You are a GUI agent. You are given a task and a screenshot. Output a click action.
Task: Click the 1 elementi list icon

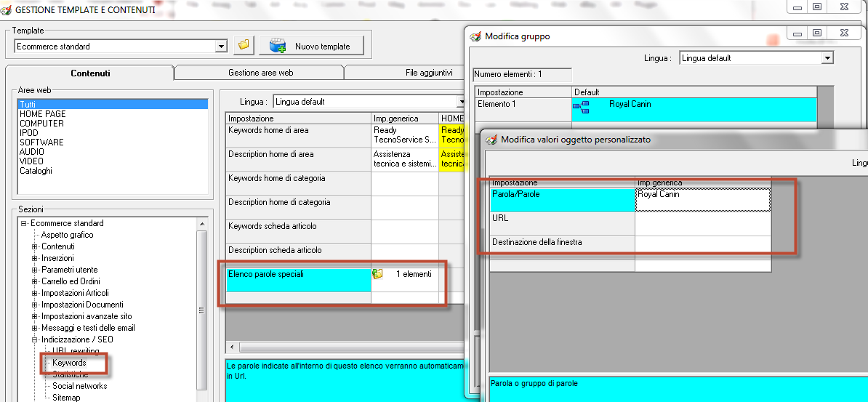click(377, 273)
